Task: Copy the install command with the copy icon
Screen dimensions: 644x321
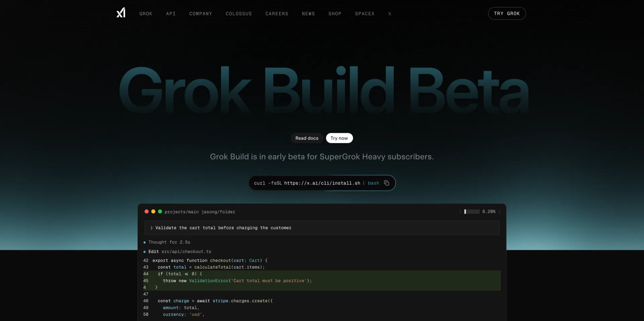Action: click(386, 183)
